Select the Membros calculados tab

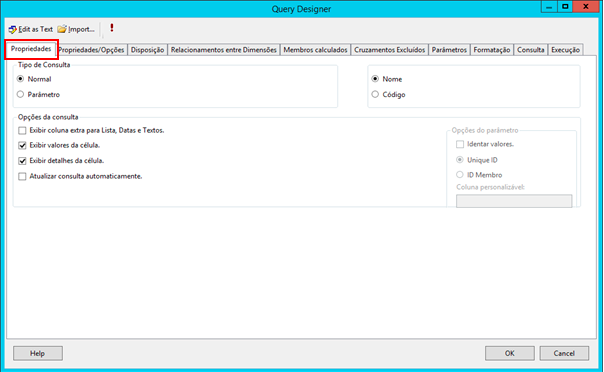[315, 50]
